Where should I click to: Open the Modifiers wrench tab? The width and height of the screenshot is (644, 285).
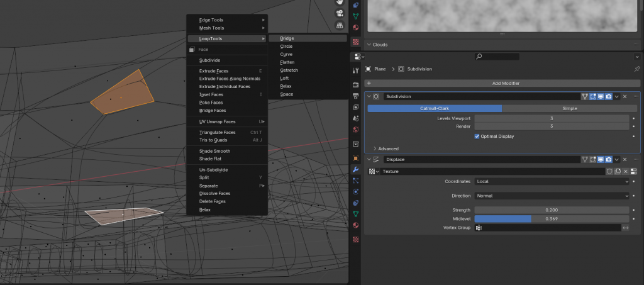click(x=355, y=170)
